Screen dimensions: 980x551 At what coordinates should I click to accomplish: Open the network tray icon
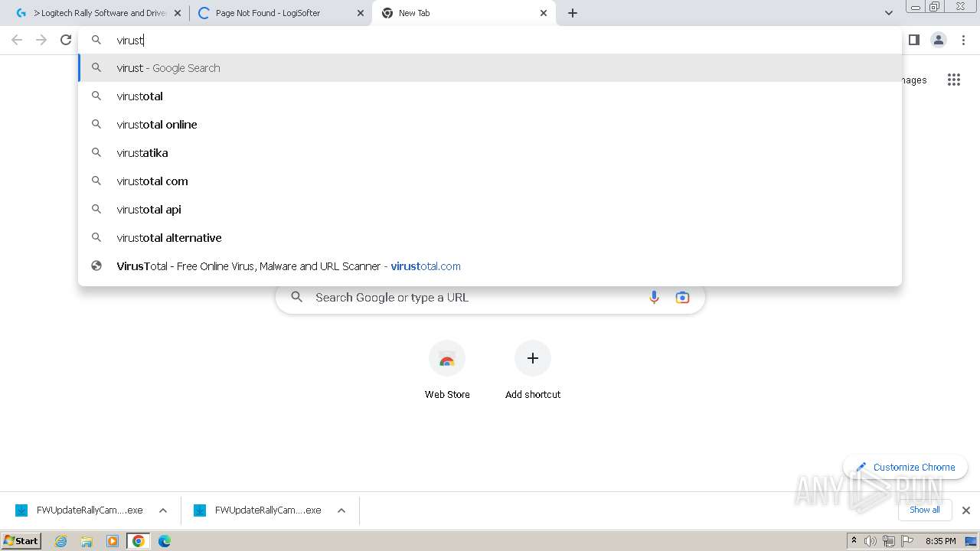889,541
